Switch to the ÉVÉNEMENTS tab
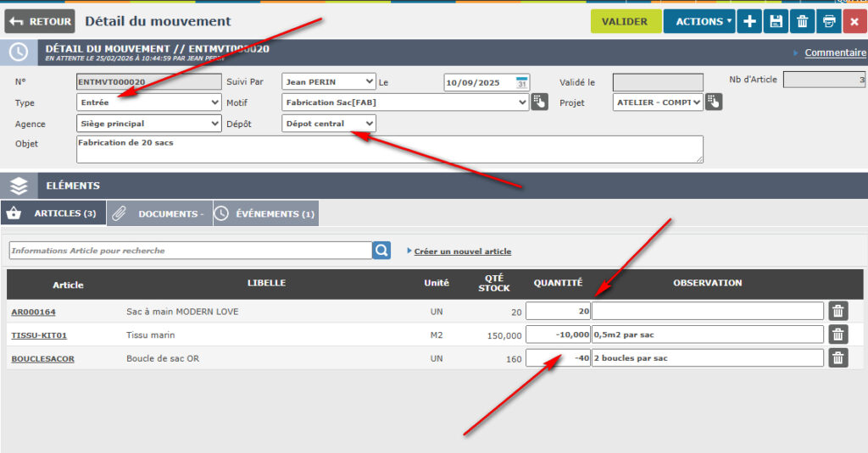The width and height of the screenshot is (868, 453). pyautogui.click(x=266, y=213)
